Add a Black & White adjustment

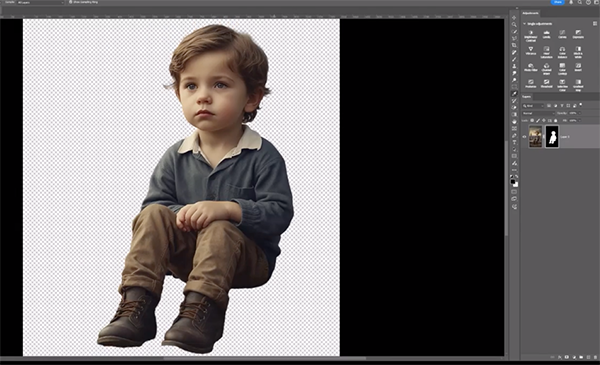pos(578,52)
